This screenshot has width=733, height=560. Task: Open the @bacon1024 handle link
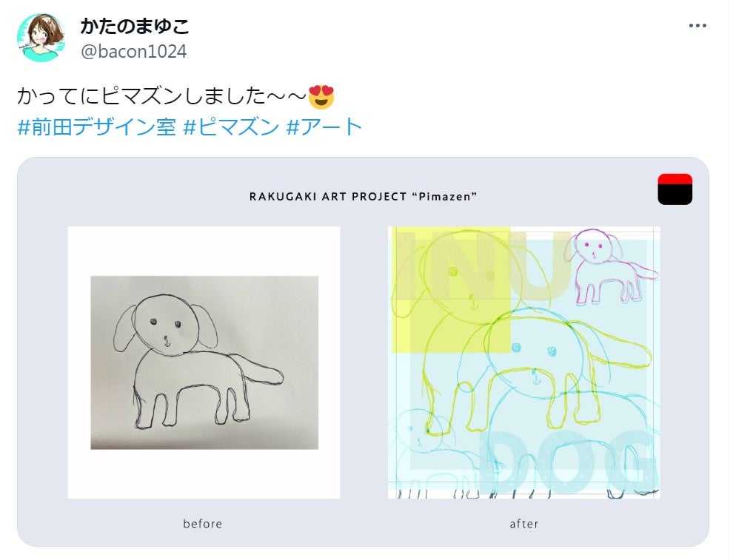(134, 51)
